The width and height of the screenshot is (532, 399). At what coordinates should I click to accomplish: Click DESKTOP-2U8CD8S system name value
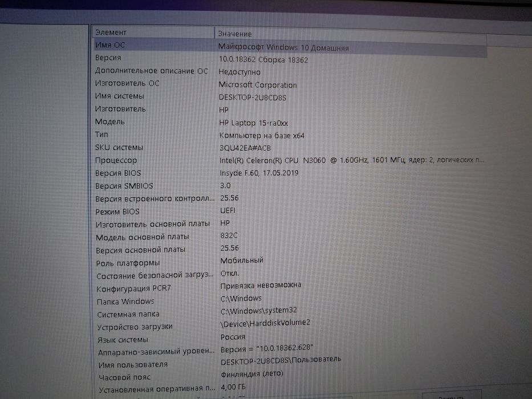(253, 97)
